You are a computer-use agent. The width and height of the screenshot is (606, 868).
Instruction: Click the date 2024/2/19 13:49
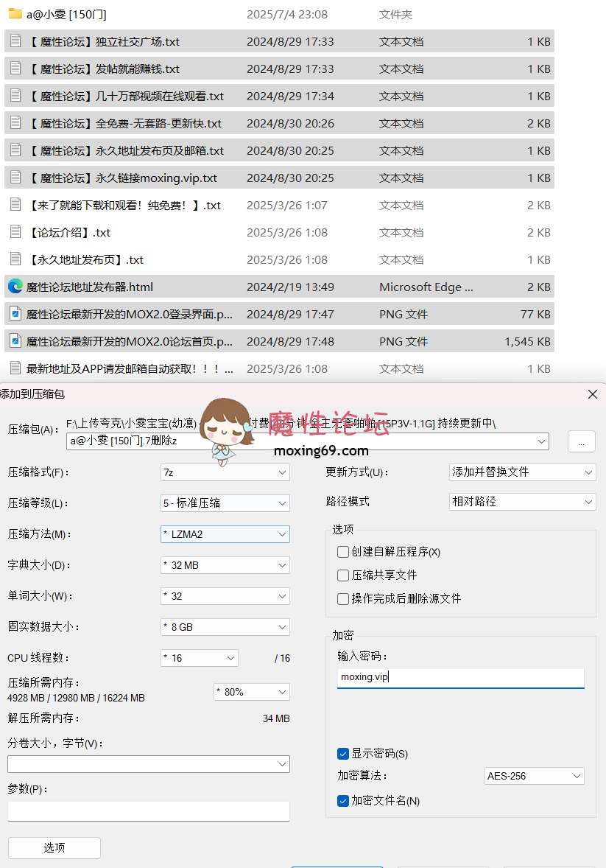pyautogui.click(x=291, y=287)
